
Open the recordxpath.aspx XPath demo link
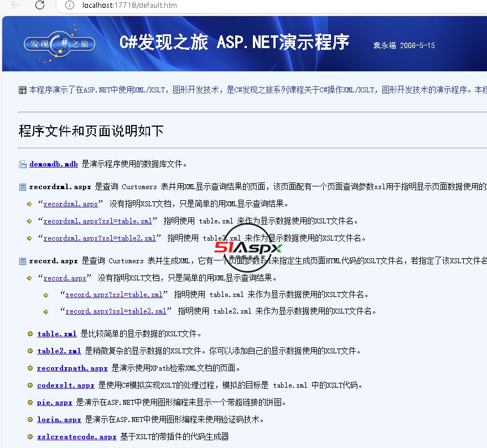click(x=72, y=368)
